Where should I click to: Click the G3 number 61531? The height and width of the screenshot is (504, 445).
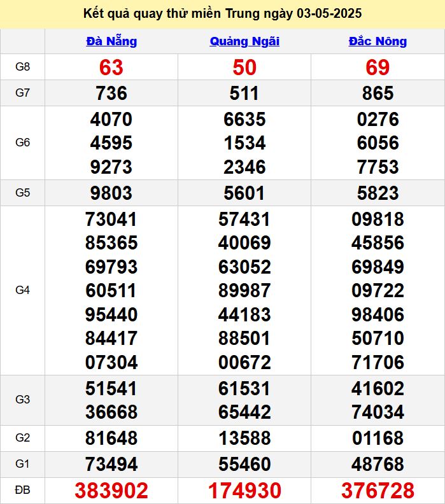coord(244,388)
